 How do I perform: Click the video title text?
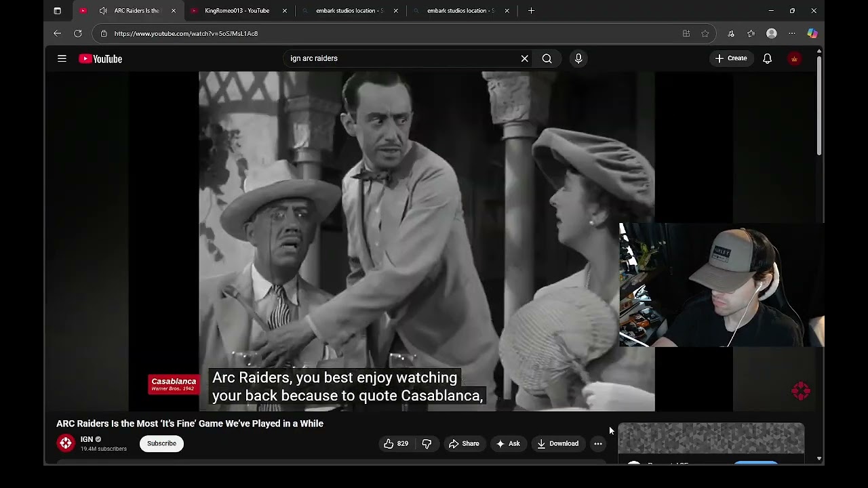click(x=190, y=424)
